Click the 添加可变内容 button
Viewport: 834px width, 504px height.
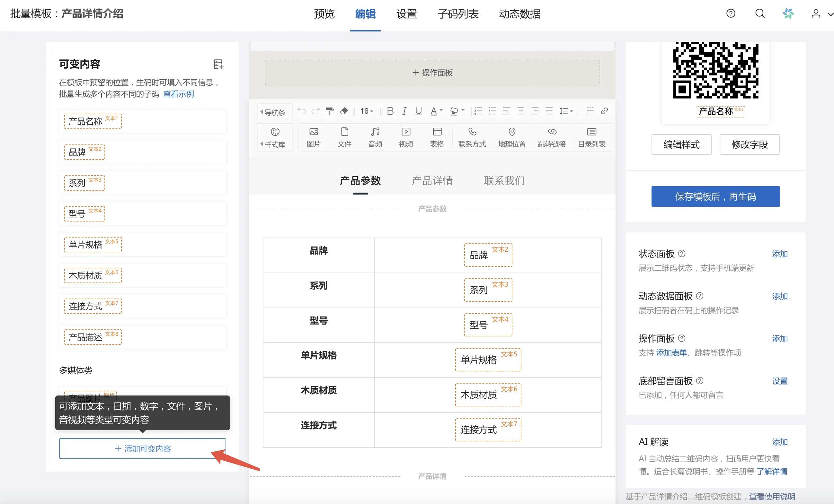pyautogui.click(x=143, y=448)
